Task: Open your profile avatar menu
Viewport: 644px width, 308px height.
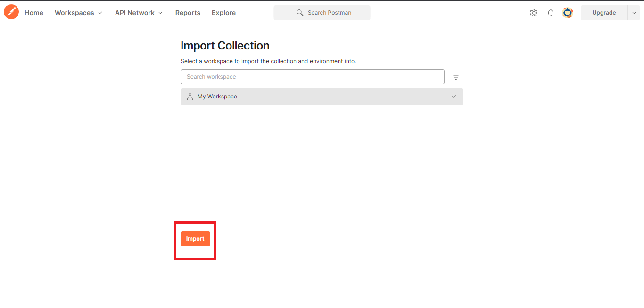Action: 568,13
